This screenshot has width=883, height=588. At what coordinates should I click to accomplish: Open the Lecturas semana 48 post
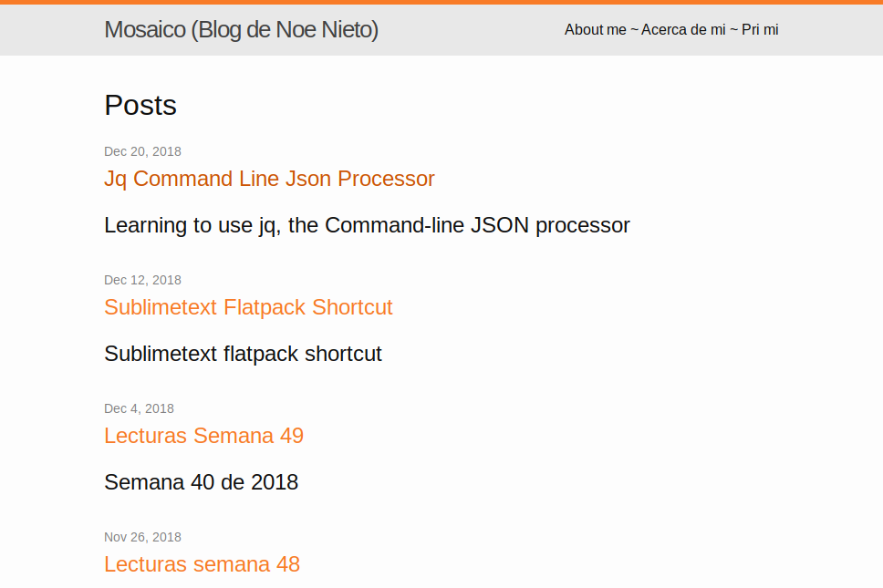[202, 563]
